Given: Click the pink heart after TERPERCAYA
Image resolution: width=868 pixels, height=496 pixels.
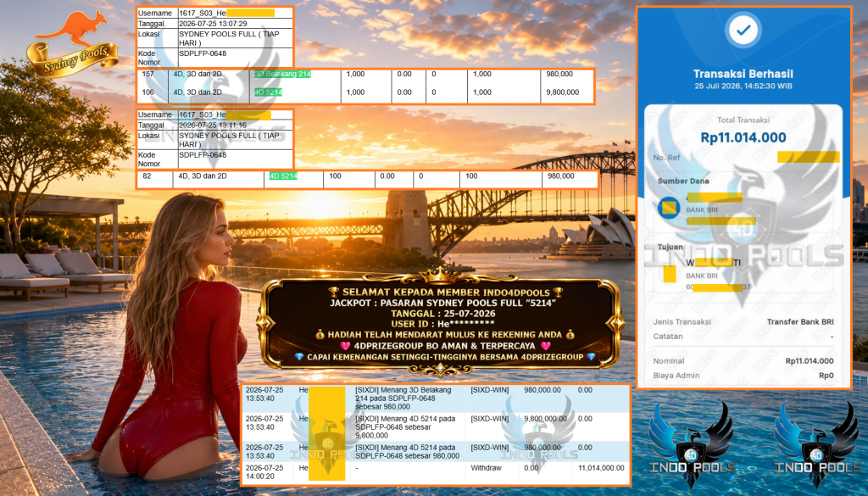Looking at the screenshot, I should coord(545,345).
